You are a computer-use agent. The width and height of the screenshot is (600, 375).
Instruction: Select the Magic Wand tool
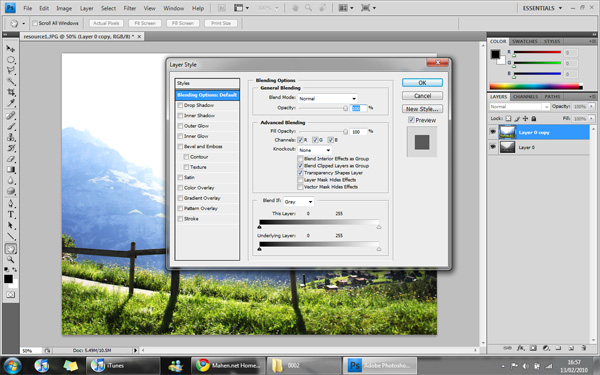point(10,81)
